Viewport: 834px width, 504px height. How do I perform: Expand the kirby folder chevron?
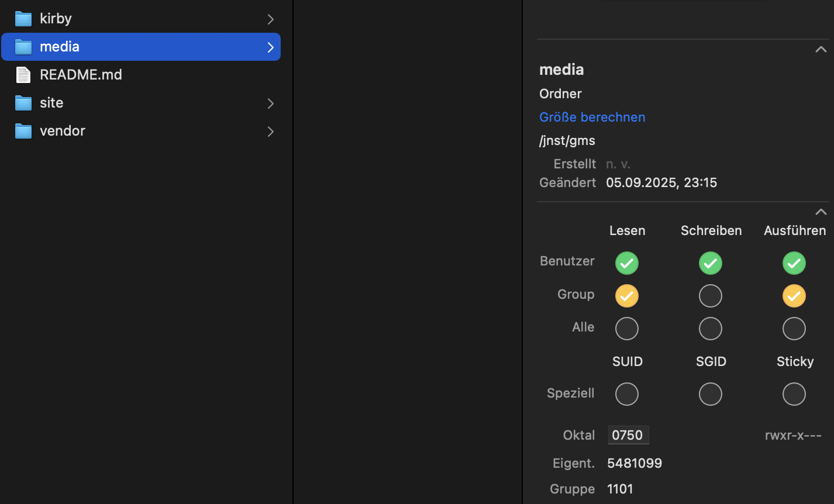tap(271, 19)
